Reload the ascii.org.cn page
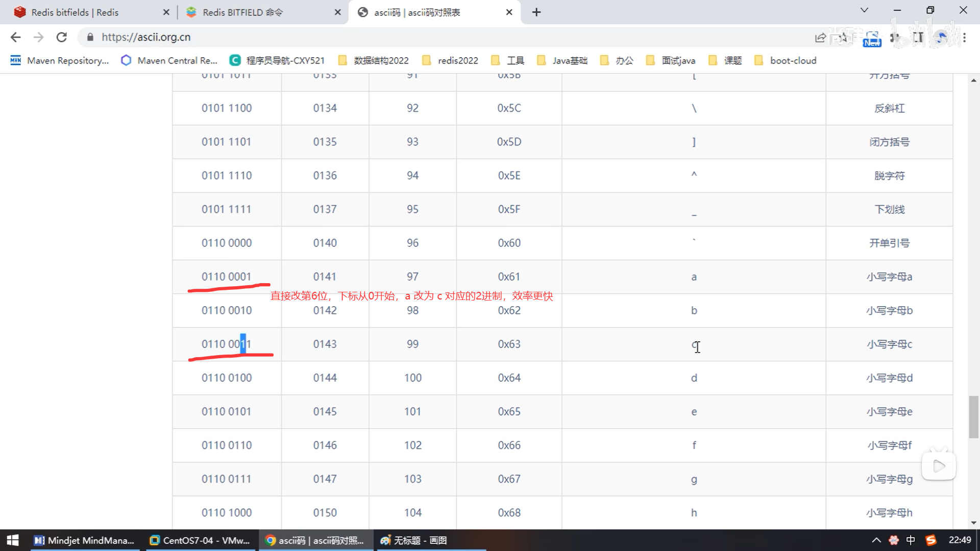Viewport: 980px width, 551px height. coord(62,37)
